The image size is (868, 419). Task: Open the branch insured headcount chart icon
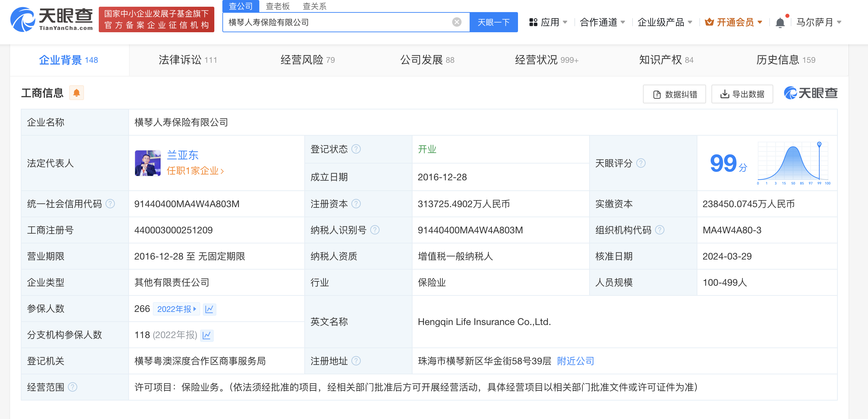207,335
